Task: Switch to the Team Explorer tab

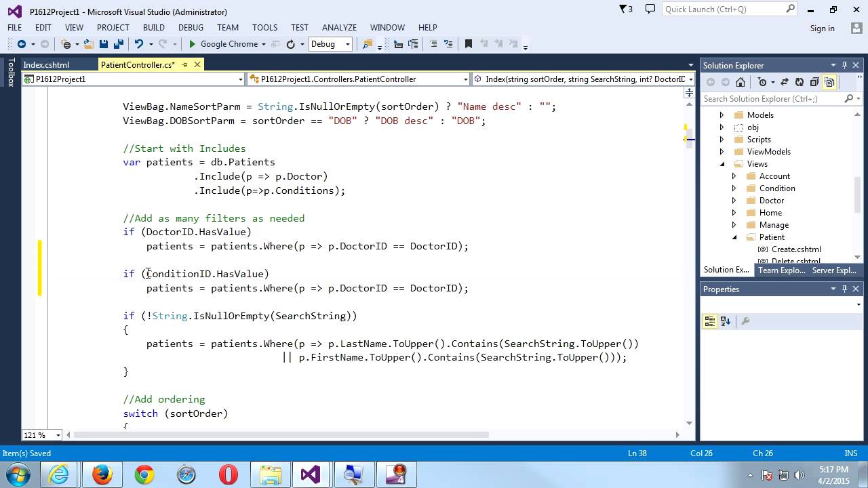Action: click(782, 270)
